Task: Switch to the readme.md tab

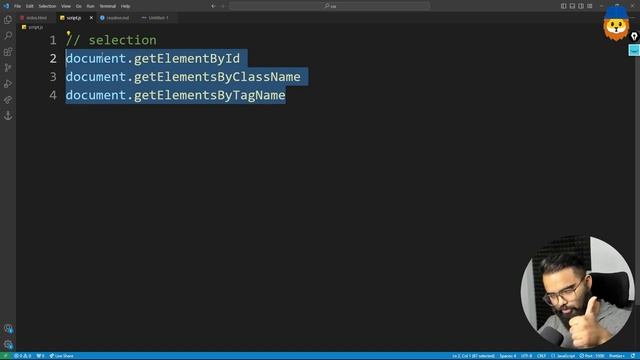Action: 118,18
